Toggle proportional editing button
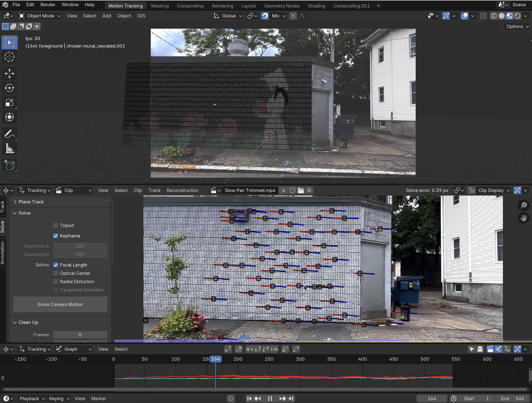 pyautogui.click(x=293, y=16)
